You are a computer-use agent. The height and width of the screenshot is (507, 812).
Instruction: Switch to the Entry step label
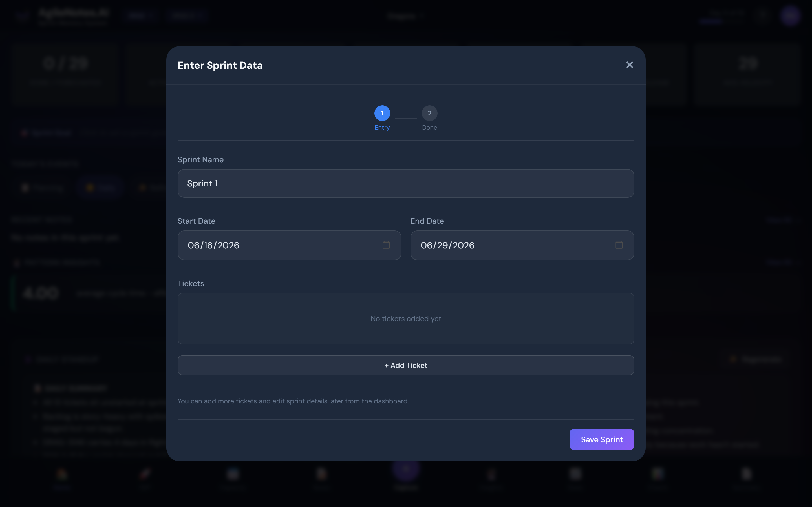[382, 127]
